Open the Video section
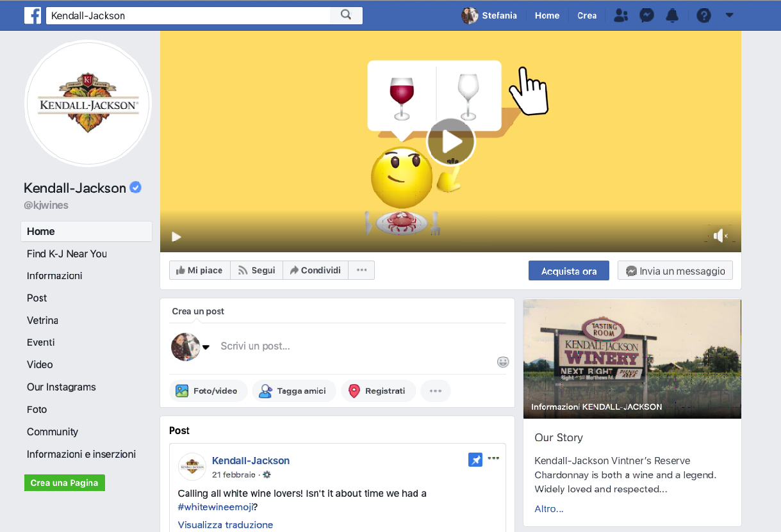The width and height of the screenshot is (781, 532). coord(40,365)
